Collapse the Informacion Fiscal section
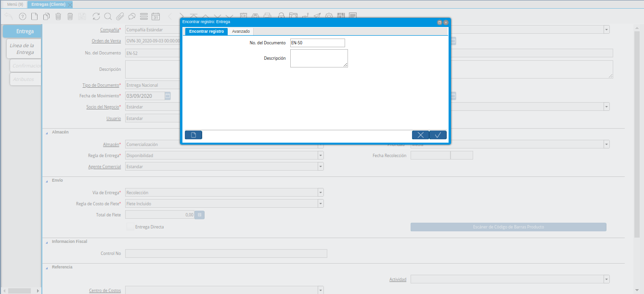This screenshot has width=644, height=294. [47, 242]
